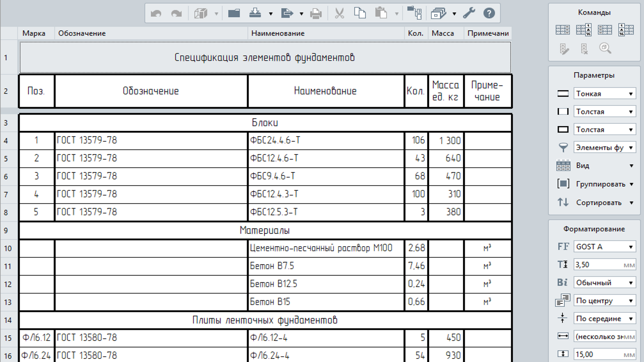The width and height of the screenshot is (644, 362).
Task: Click the wrench settings icon in toolbar
Action: [x=469, y=13]
